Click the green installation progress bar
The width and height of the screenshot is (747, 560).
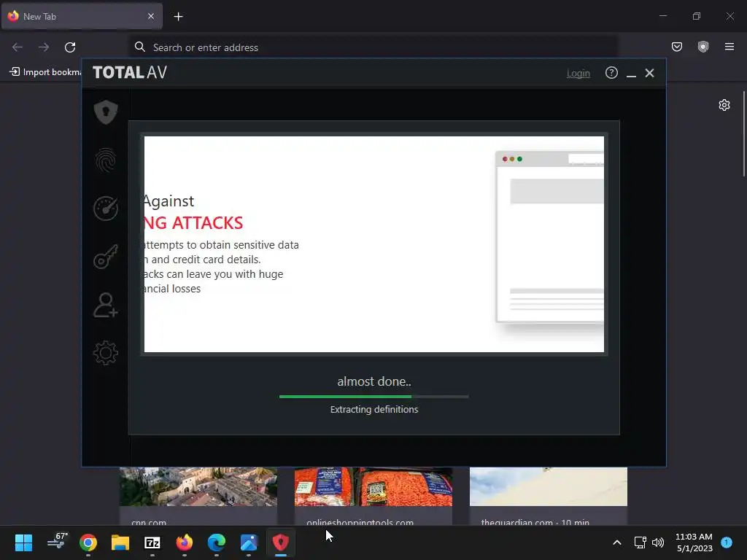tap(374, 396)
